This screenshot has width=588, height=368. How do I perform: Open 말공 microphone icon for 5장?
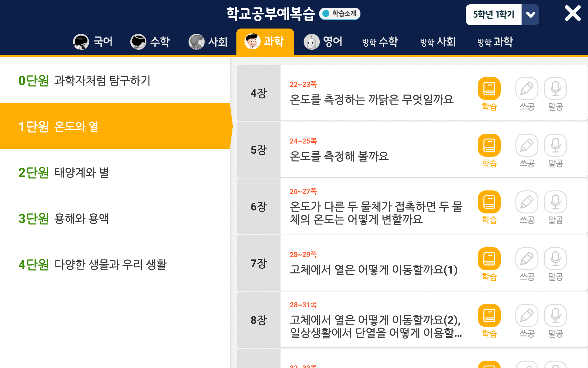[x=555, y=145]
